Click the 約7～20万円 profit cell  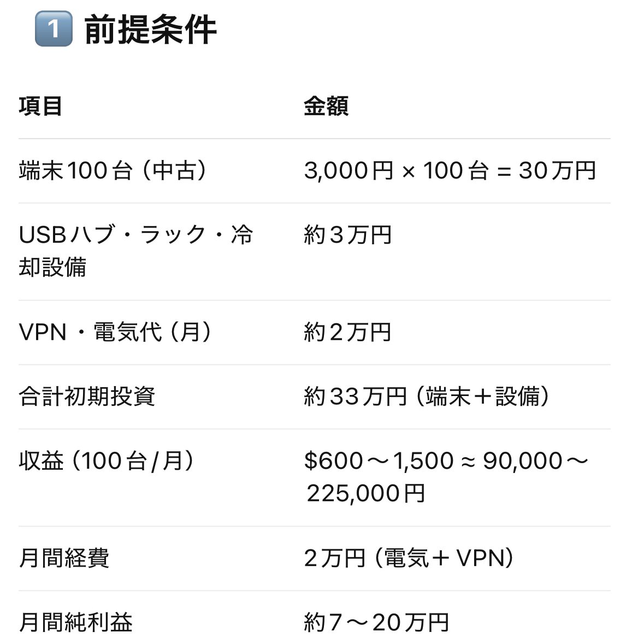[377, 622]
